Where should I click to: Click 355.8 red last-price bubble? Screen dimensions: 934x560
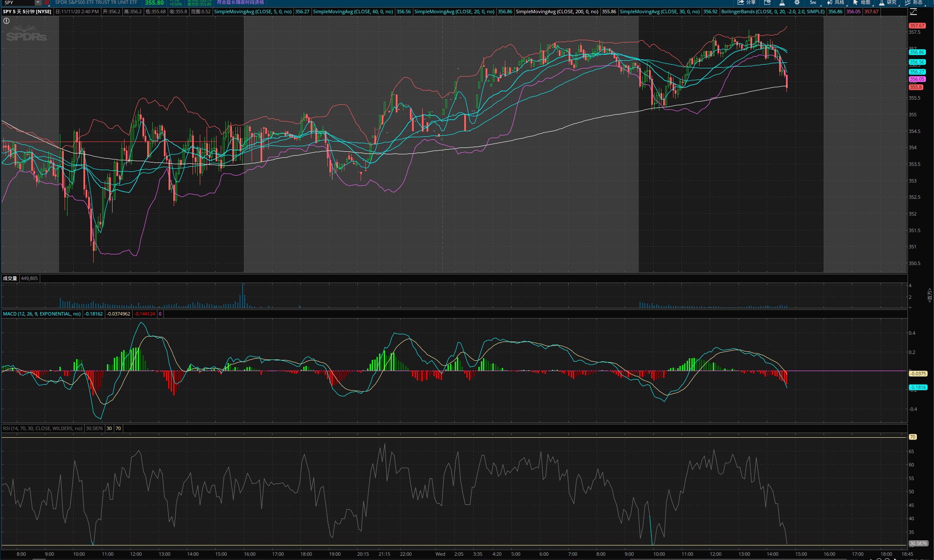click(916, 87)
